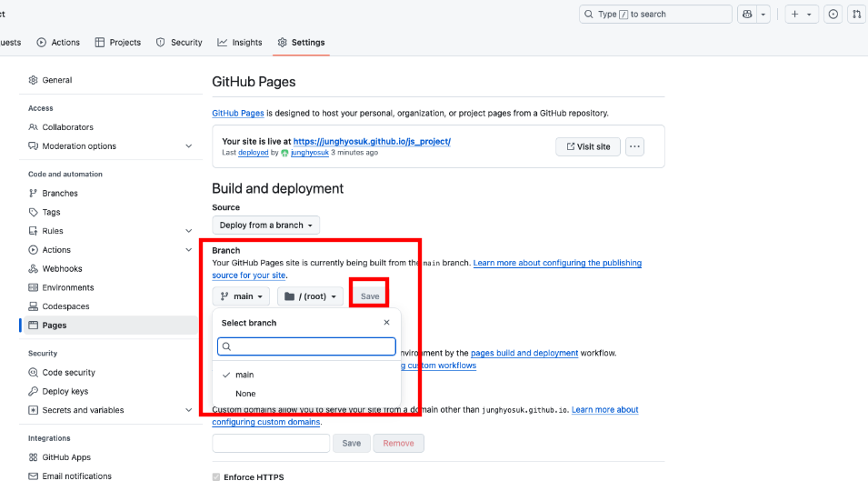The image size is (868, 481).
Task: Click Save next to the folder dropdown
Action: pyautogui.click(x=370, y=296)
